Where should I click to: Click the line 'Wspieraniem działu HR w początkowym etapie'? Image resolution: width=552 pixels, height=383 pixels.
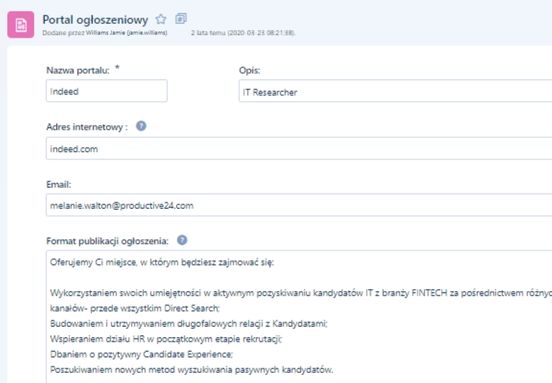(x=166, y=339)
